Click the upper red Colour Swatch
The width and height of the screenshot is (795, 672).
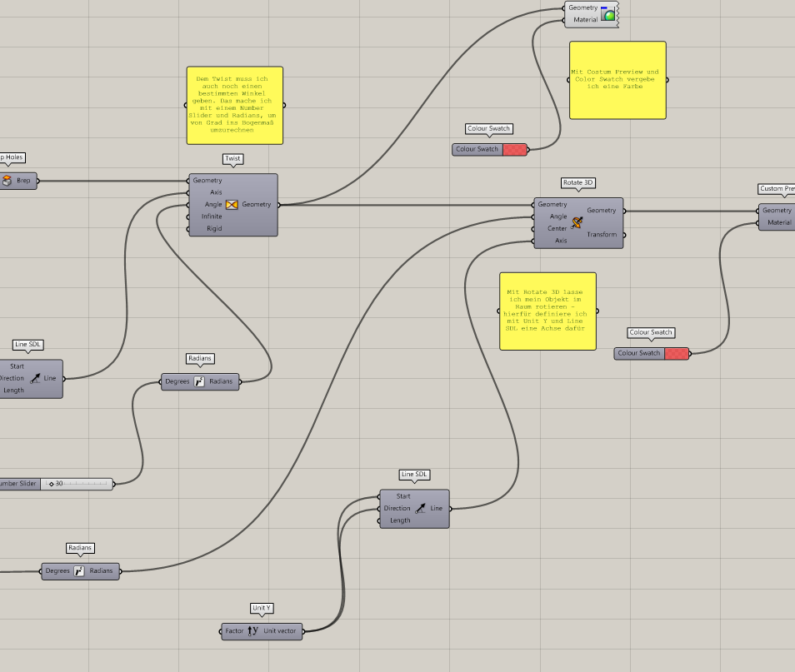513,149
